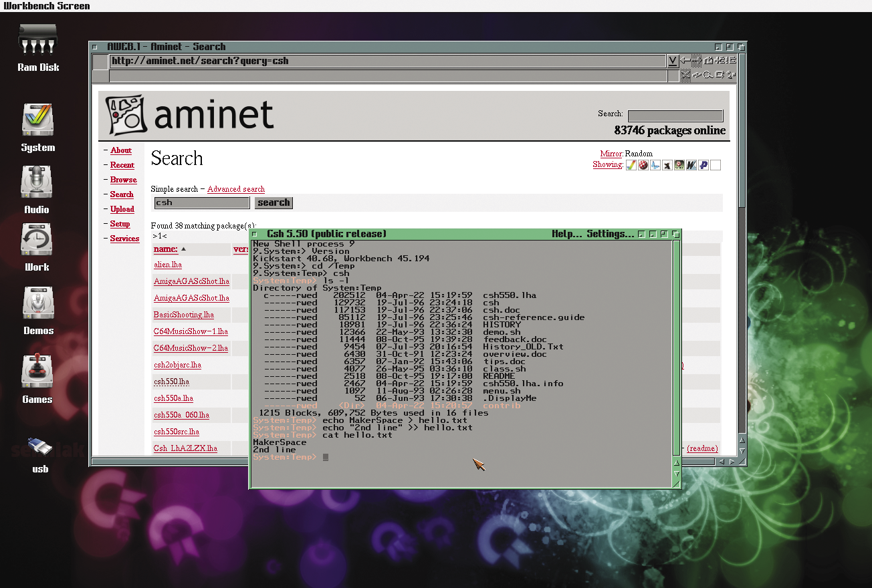Open AWeb hotlist icon with exclamation mark
Viewport: 872px width, 588px height.
point(731,60)
